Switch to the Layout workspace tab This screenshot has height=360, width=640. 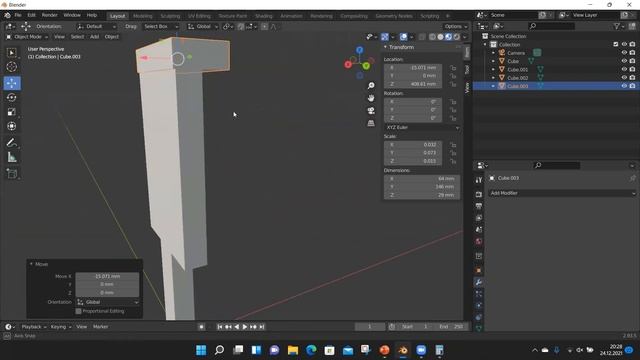point(118,16)
